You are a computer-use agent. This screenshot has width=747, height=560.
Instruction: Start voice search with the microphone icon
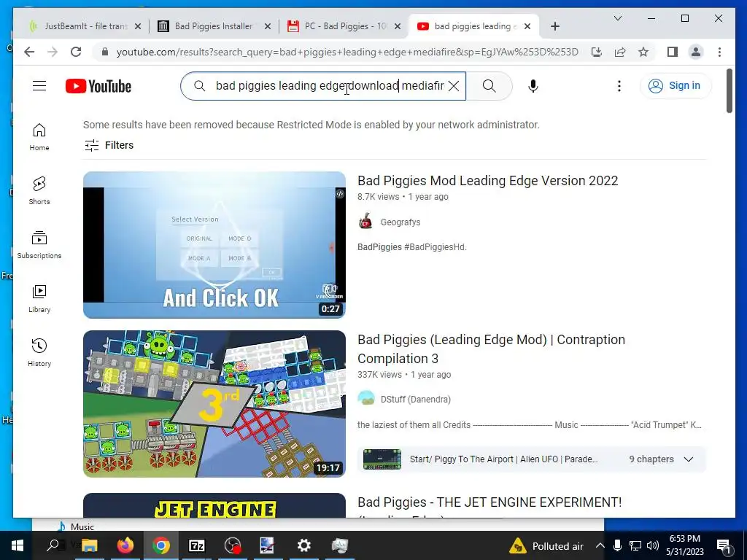533,86
